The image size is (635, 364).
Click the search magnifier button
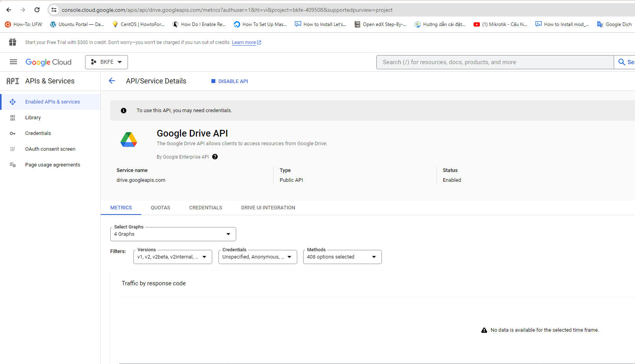622,62
